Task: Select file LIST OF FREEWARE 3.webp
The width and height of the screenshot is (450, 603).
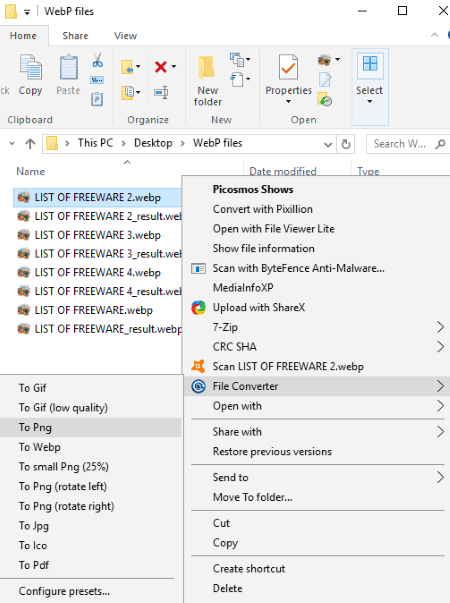Action: click(x=97, y=235)
